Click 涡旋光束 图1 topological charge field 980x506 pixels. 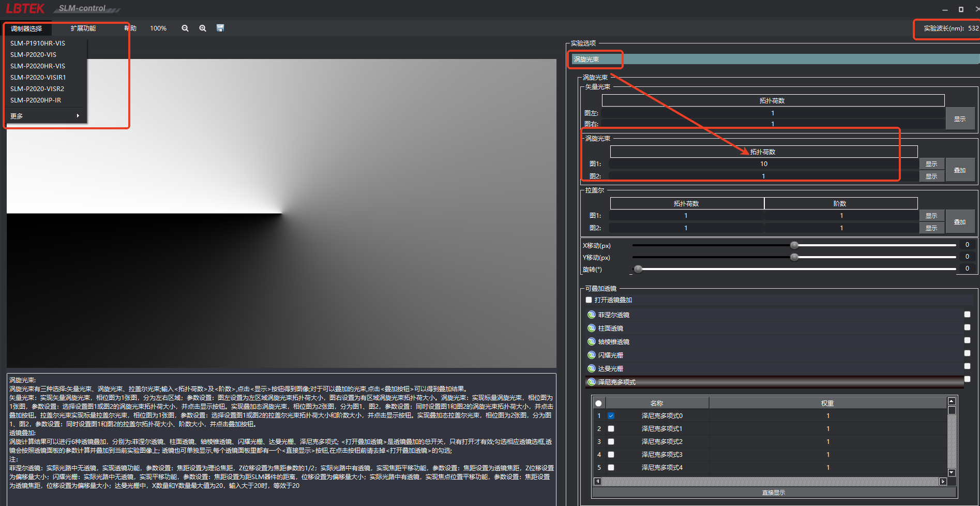click(x=764, y=164)
